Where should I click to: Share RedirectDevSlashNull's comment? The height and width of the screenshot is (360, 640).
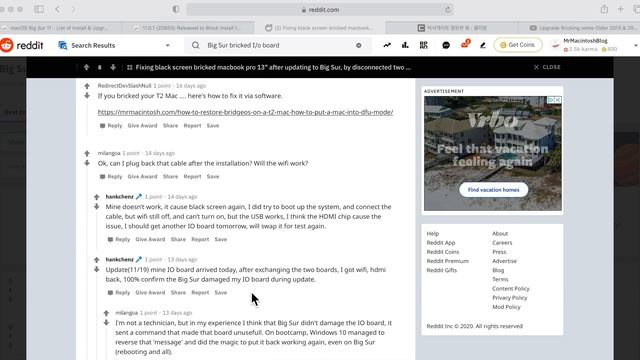(x=170, y=126)
